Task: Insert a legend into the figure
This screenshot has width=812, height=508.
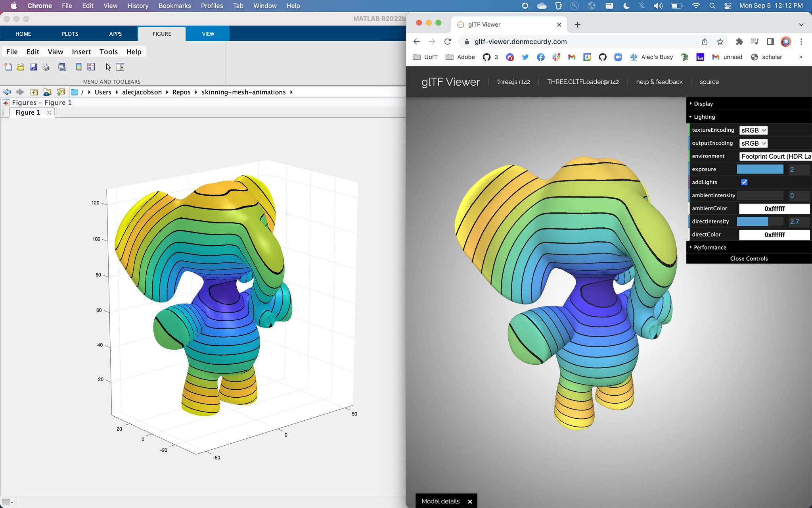Action: coord(90,67)
